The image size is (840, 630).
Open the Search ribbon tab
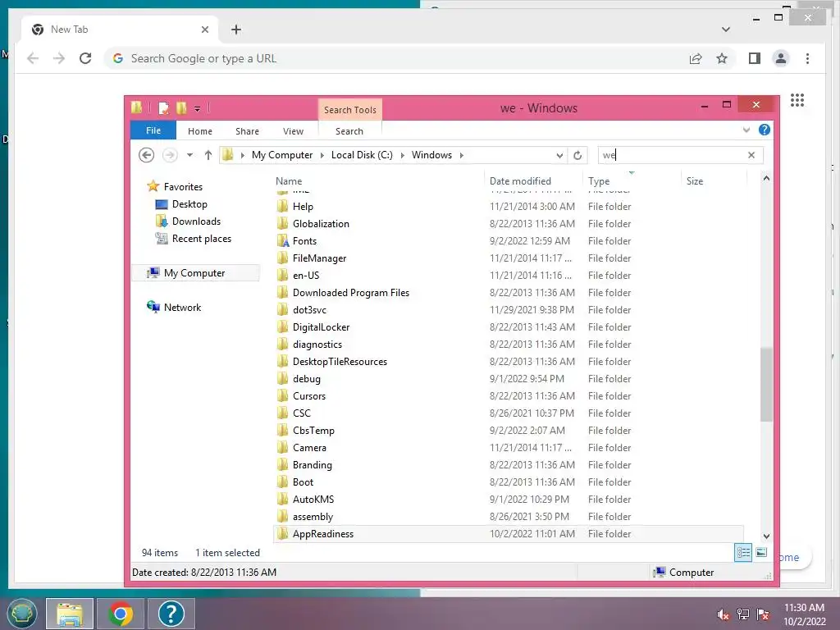[x=349, y=131]
